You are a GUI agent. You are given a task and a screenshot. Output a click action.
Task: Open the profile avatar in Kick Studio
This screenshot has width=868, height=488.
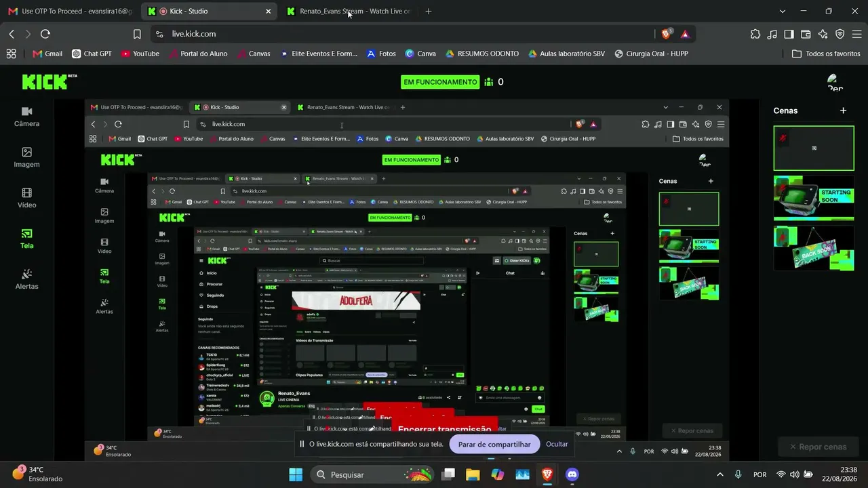click(x=835, y=82)
